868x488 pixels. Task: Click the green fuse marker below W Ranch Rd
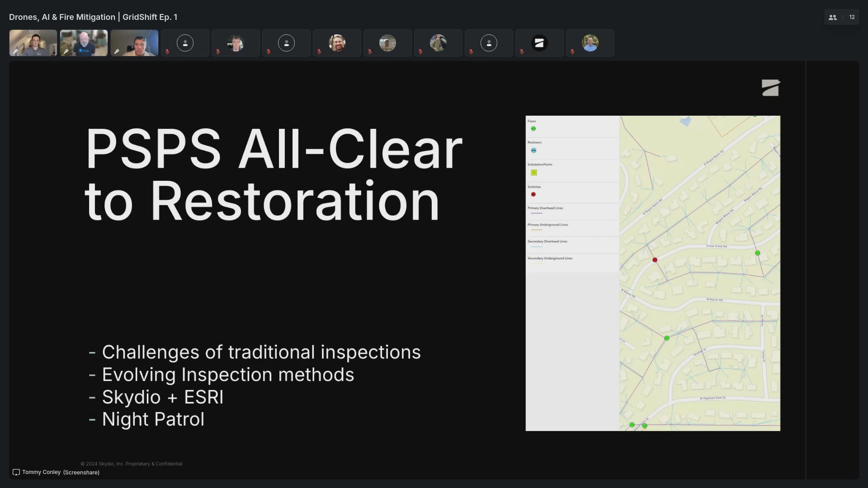[667, 338]
